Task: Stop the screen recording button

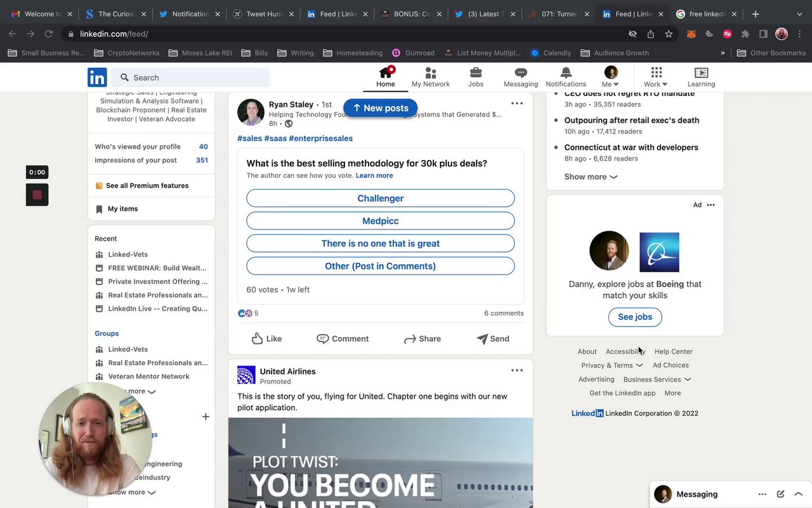Action: 37,195
